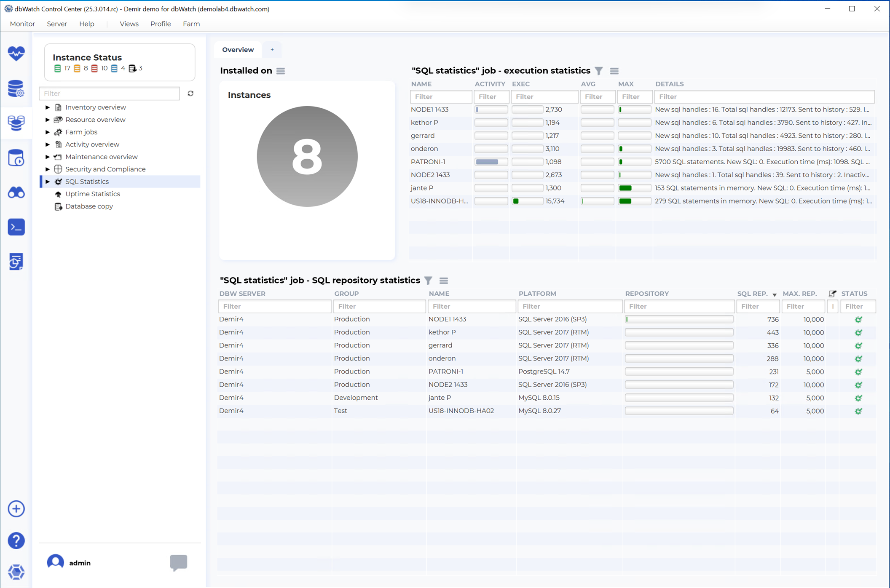Toggle the filter funnel on repository statistics

428,281
